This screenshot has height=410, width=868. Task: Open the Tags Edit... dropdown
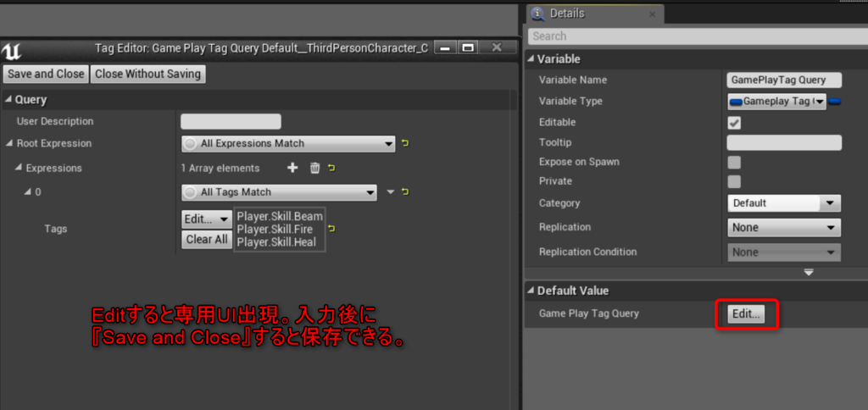tap(207, 219)
